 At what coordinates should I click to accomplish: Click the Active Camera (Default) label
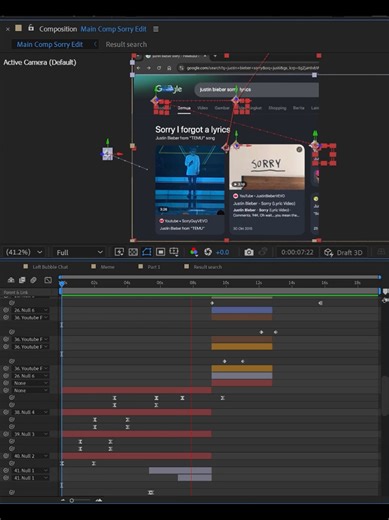pos(40,62)
